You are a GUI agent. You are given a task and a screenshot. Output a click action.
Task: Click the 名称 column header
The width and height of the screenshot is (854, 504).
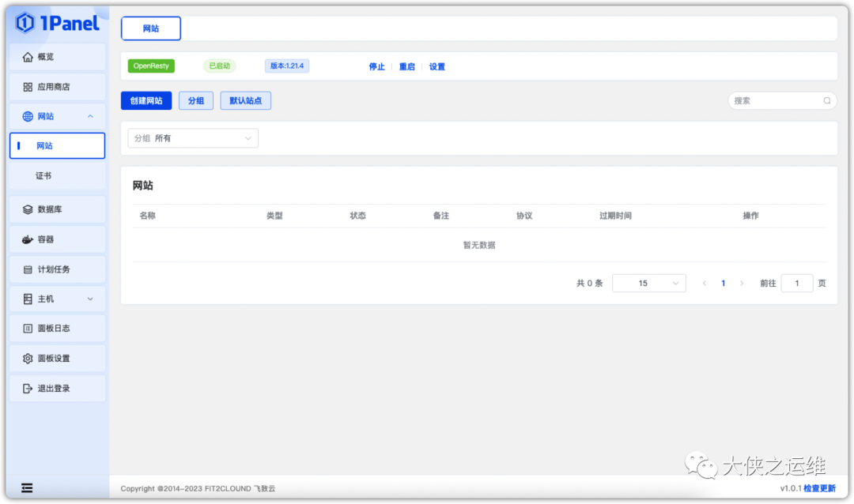[x=148, y=216]
